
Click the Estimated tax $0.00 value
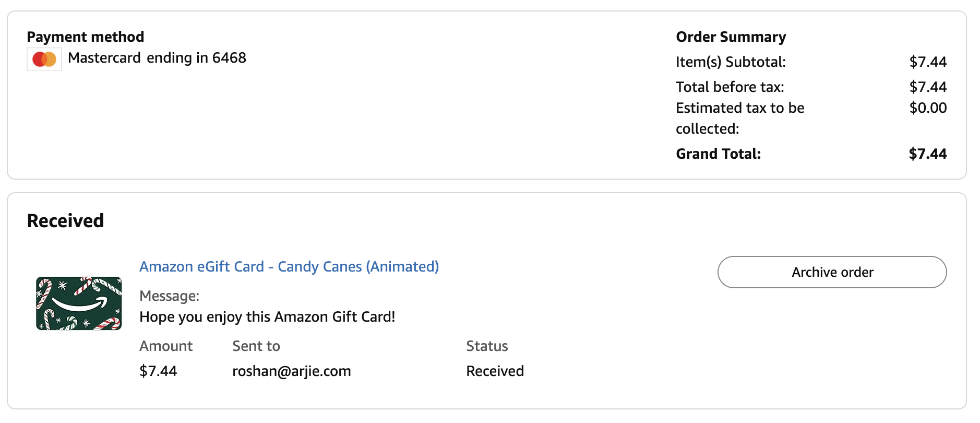(x=927, y=108)
